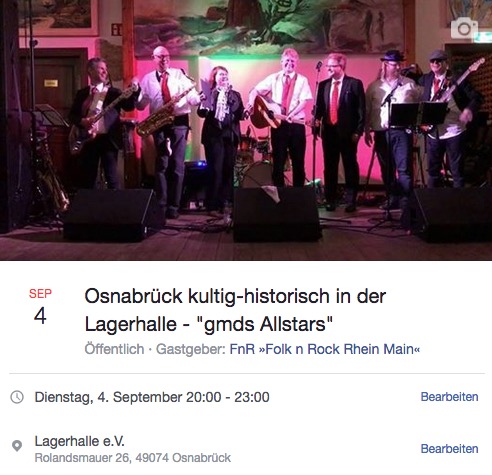Click the music stand in the cover photo

click(418, 114)
